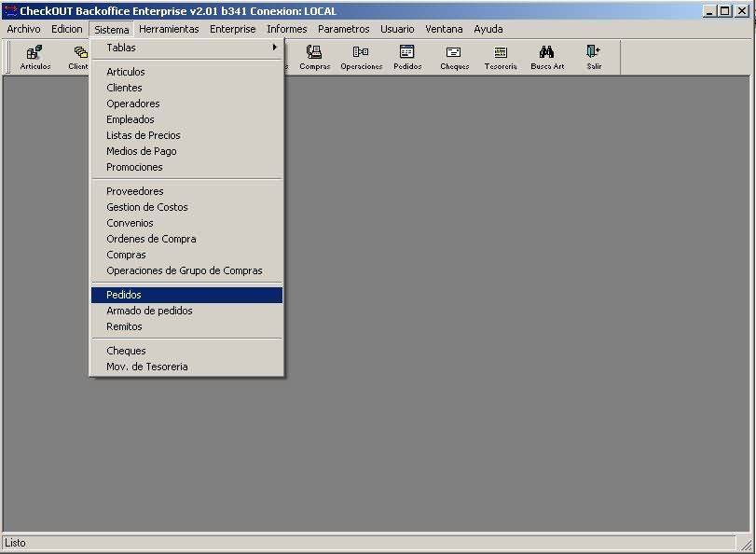This screenshot has width=756, height=554.
Task: Launch Tesoreria from the toolbar
Action: (x=501, y=58)
